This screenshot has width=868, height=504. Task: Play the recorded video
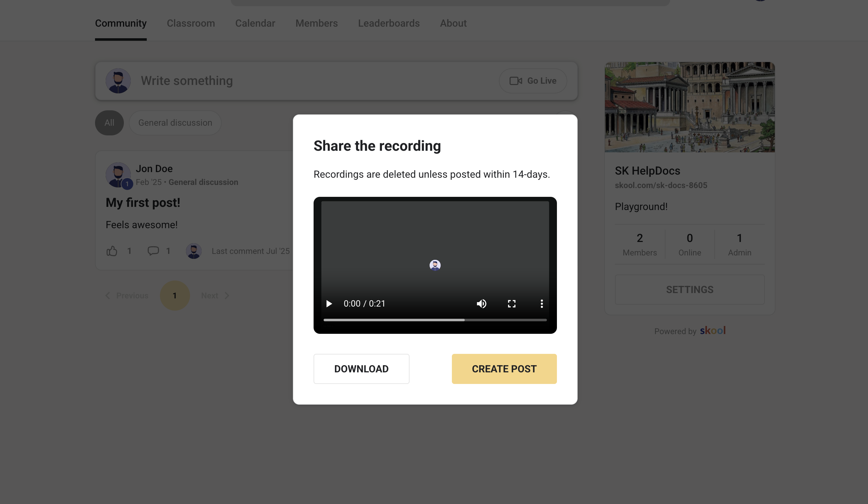coord(329,304)
